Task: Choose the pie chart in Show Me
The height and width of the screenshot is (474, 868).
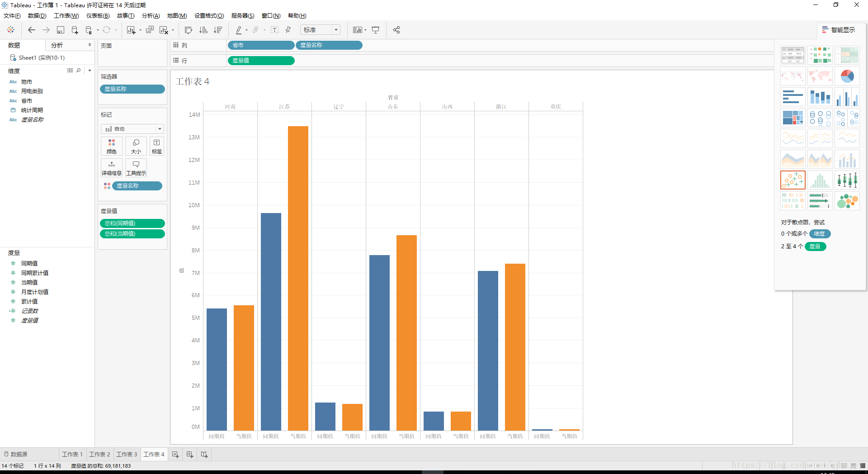Action: pyautogui.click(x=847, y=76)
